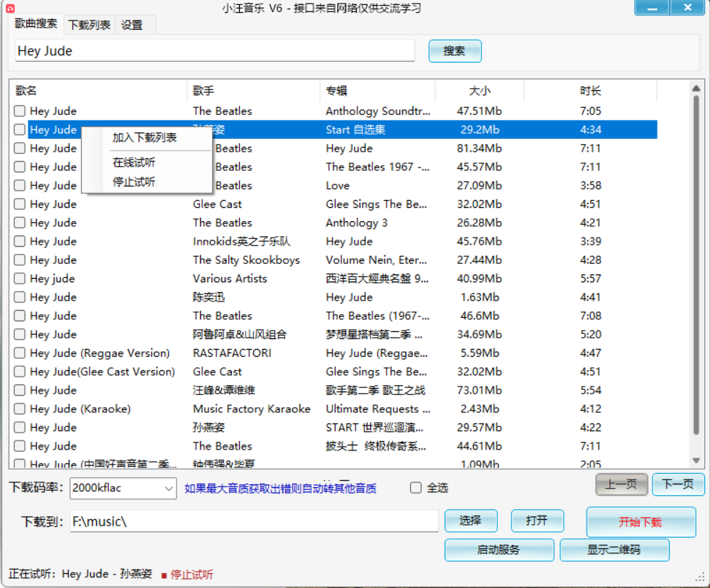
Task: Click the scroll down arrow of results list
Action: click(697, 461)
